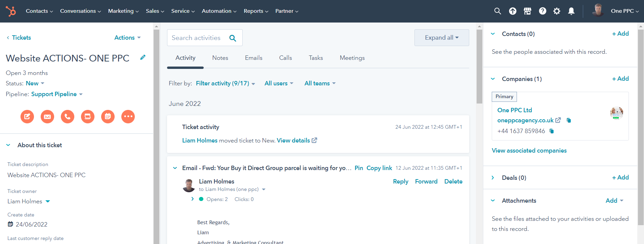644x244 pixels.
Task: Change the Support Pipeline dropdown
Action: click(x=57, y=94)
